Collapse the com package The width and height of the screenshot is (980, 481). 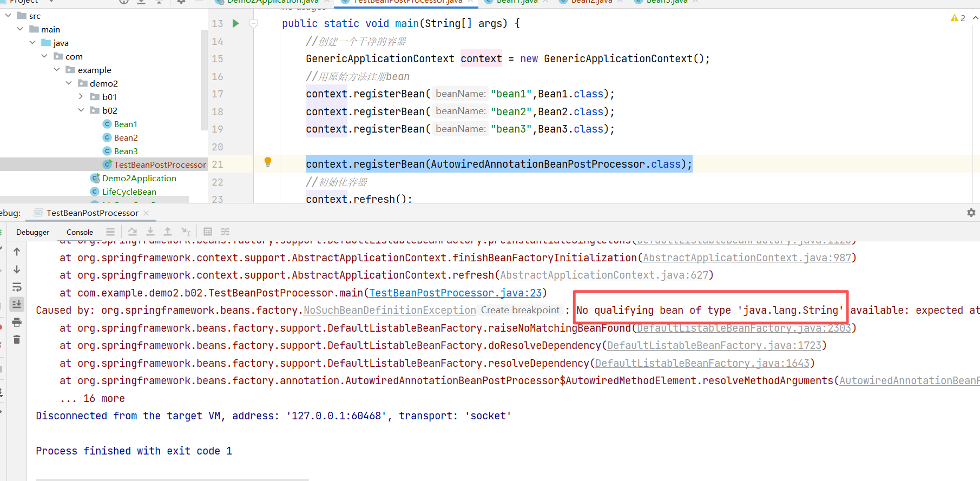(x=44, y=56)
